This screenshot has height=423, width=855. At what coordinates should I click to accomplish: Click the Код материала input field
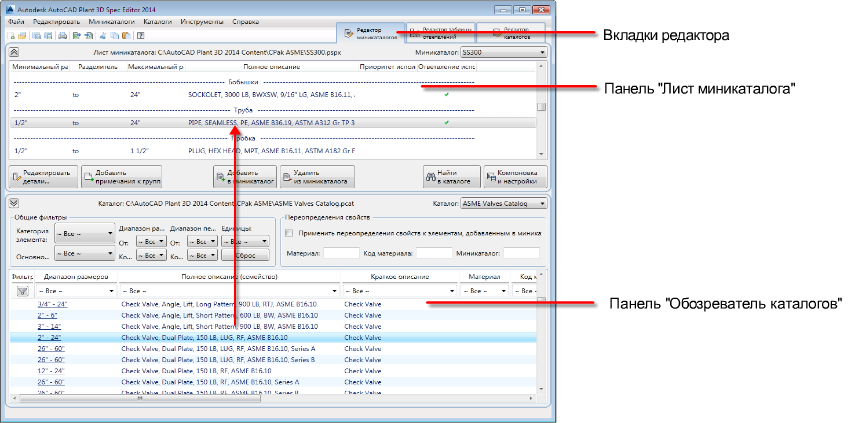click(x=434, y=253)
